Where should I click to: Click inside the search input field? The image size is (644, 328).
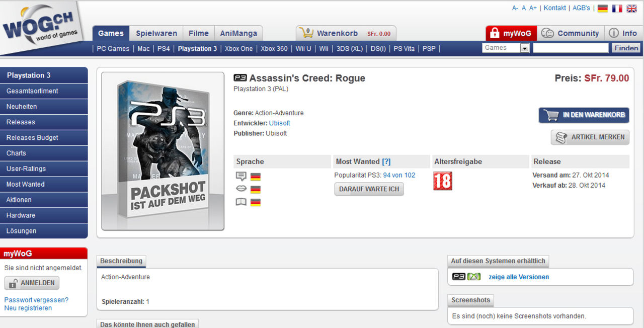(x=570, y=47)
